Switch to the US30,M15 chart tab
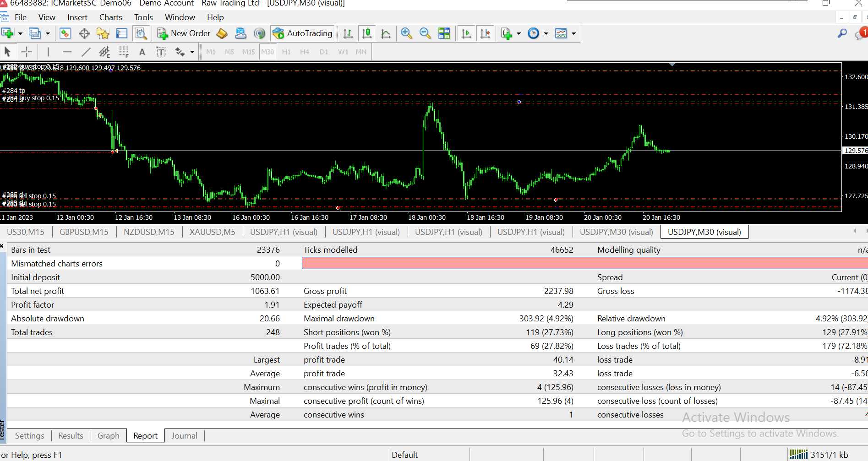This screenshot has height=461, width=868. pyautogui.click(x=26, y=232)
